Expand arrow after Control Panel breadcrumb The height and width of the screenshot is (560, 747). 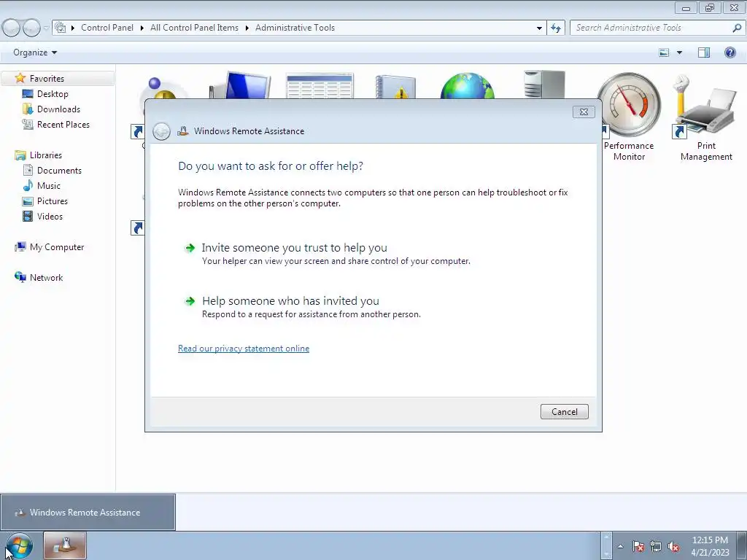coord(142,28)
